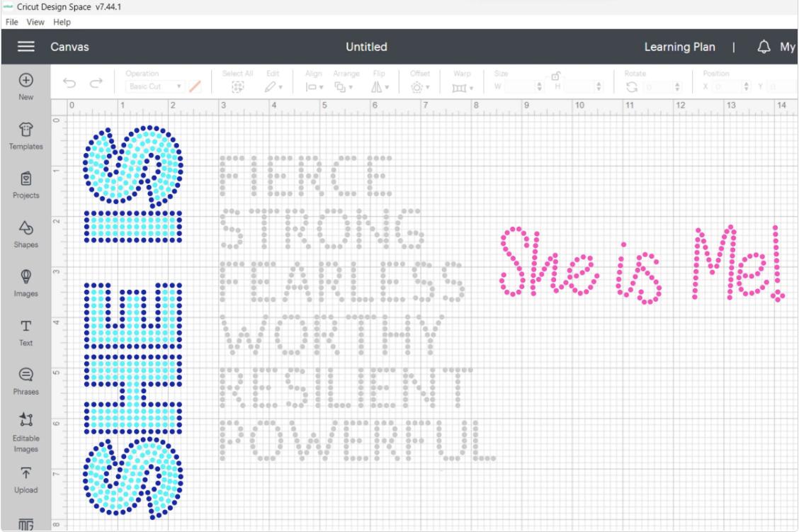Select the gray WORTHY rhinestone word
The image size is (799, 532).
click(332, 334)
